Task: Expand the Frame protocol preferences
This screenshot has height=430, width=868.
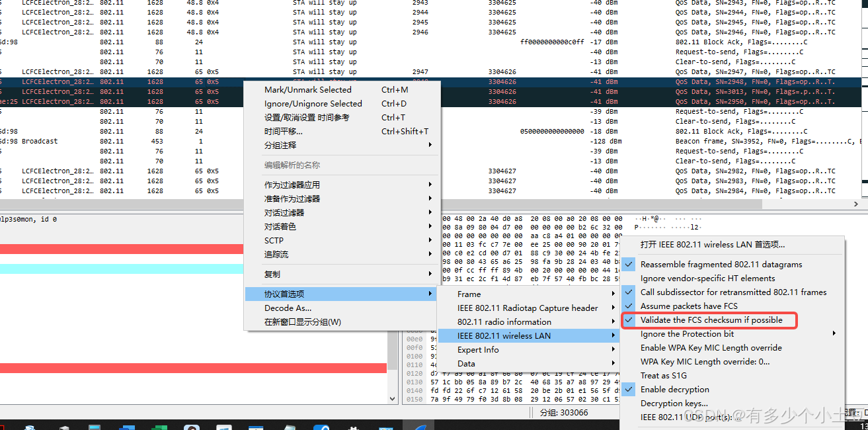Action: point(528,294)
